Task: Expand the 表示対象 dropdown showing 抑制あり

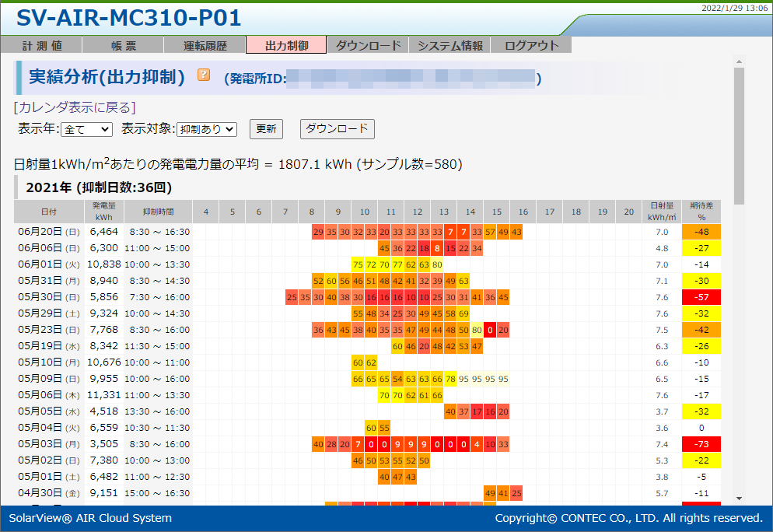Action: point(206,129)
